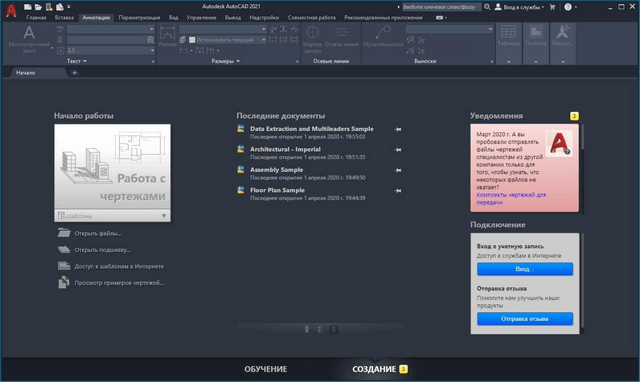The width and height of the screenshot is (640, 382).
Task: Click the Save As quick access icon
Action: pyautogui.click(x=60, y=7)
